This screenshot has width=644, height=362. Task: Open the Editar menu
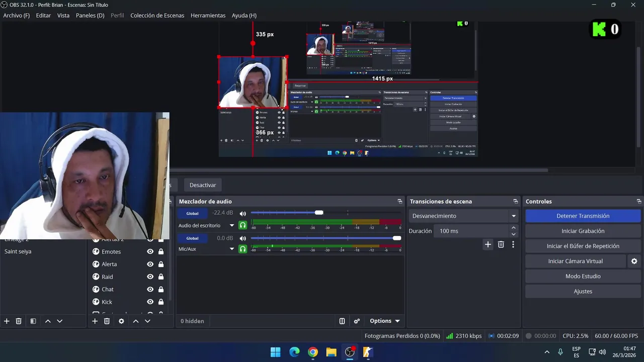click(43, 16)
